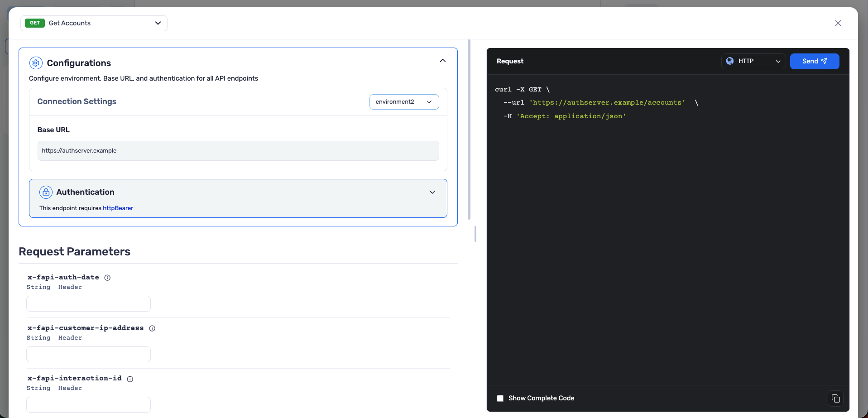Click the Configurations gear icon

(x=35, y=63)
